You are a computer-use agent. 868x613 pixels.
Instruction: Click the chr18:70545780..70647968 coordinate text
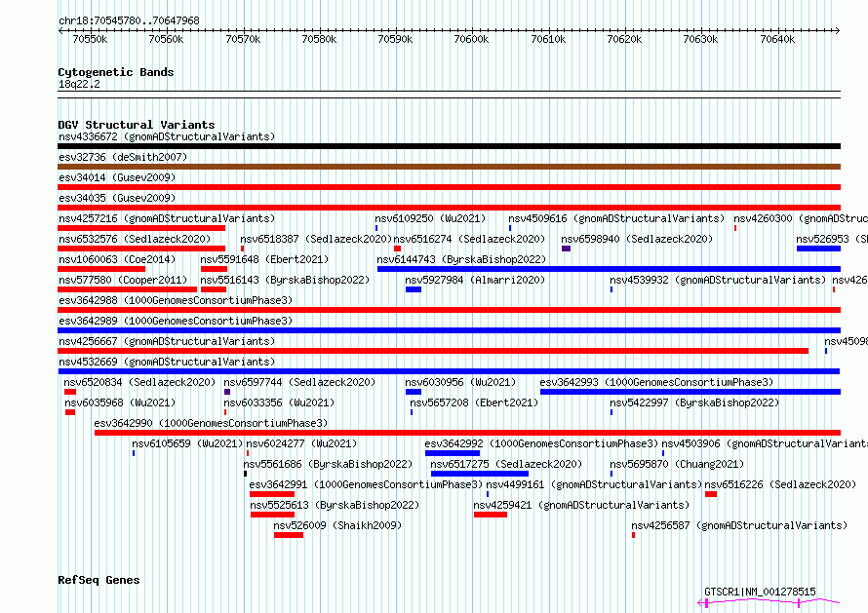pos(129,21)
